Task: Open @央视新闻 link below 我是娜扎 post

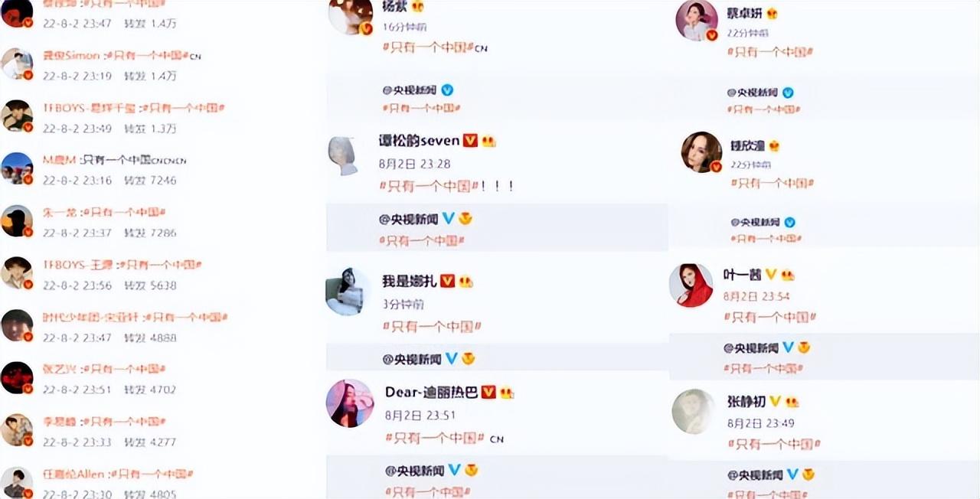Action: pos(411,358)
